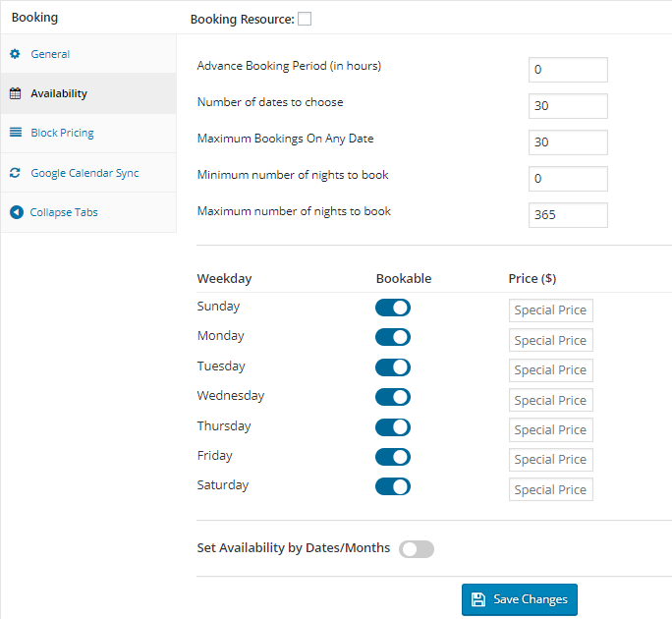Go to the General tab
Screen dimensions: 672x619
click(50, 54)
